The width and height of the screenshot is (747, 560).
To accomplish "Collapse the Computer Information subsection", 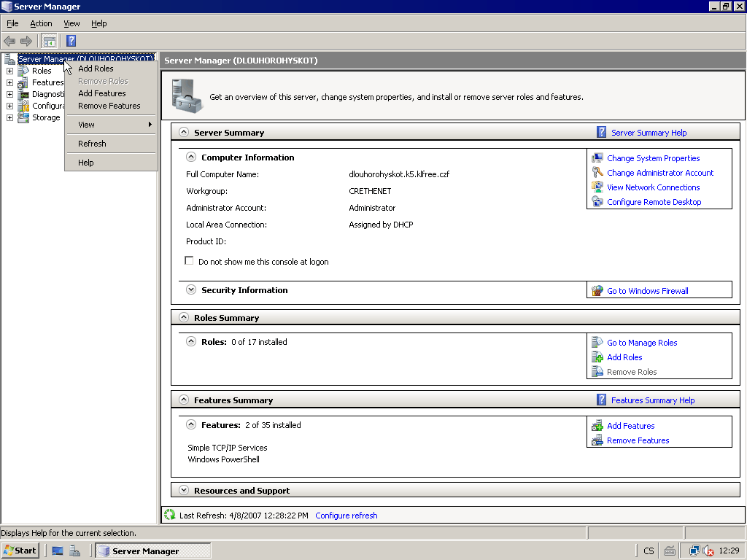I will click(191, 157).
